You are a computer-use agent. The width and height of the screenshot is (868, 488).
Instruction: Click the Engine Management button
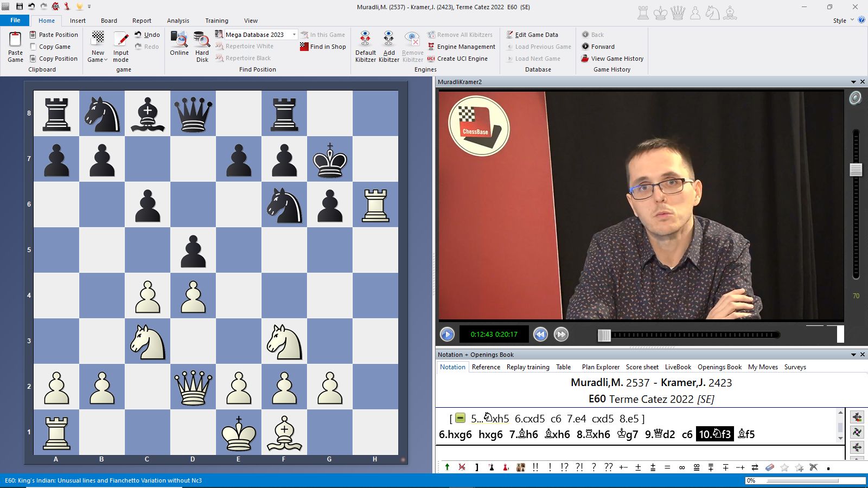pos(465,47)
